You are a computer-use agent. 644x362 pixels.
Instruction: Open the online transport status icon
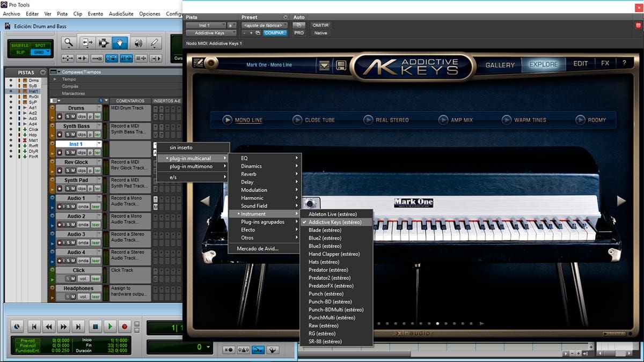17,326
